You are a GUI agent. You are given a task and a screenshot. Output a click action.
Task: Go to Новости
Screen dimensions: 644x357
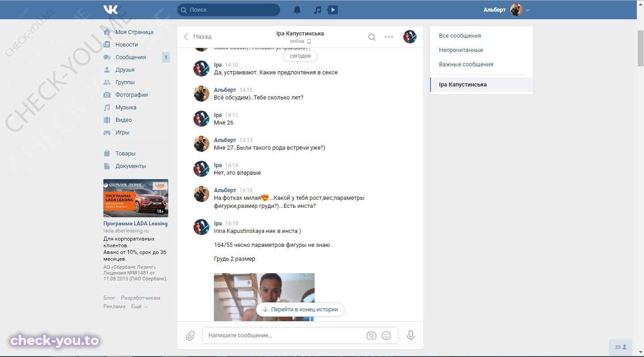pos(127,45)
